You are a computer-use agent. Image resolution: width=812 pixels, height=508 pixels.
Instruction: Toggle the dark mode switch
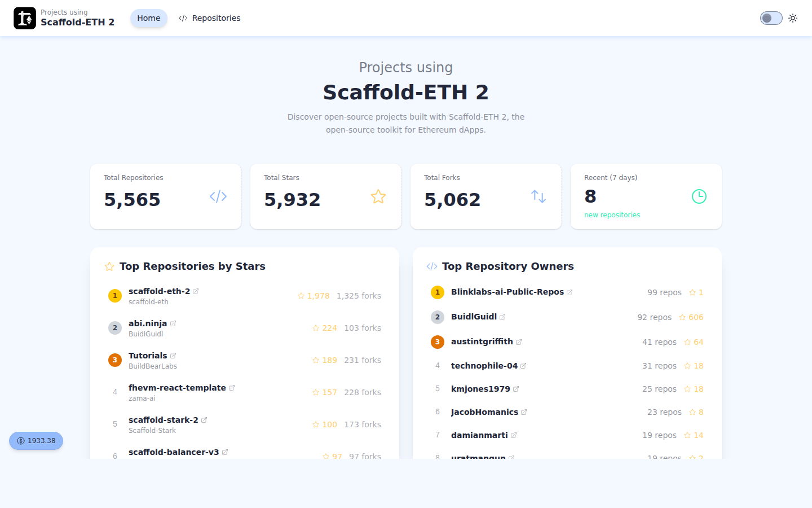[771, 18]
